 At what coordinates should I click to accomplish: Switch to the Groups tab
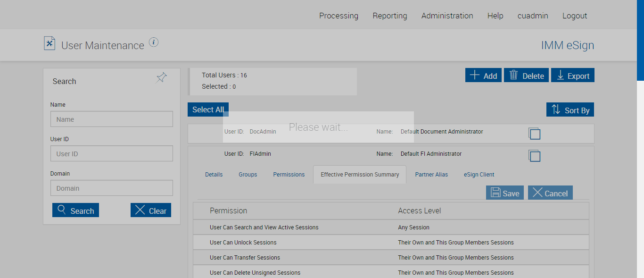[248, 175]
